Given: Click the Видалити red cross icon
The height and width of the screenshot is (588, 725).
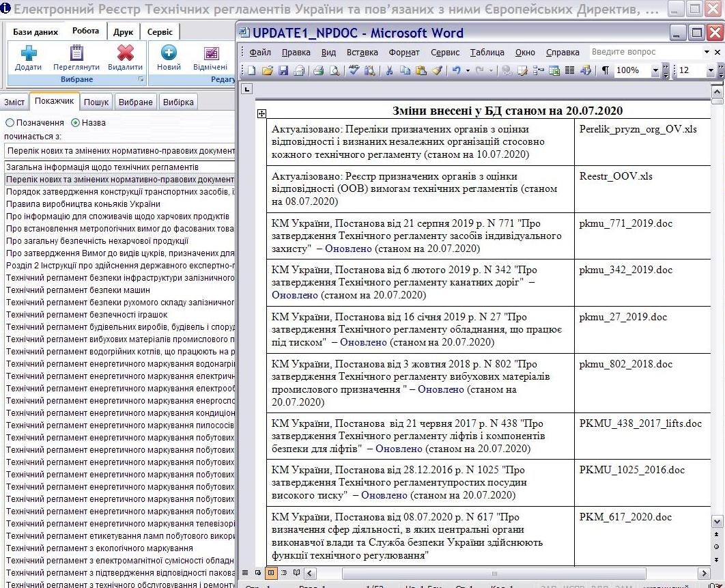Looking at the screenshot, I should (126, 53).
